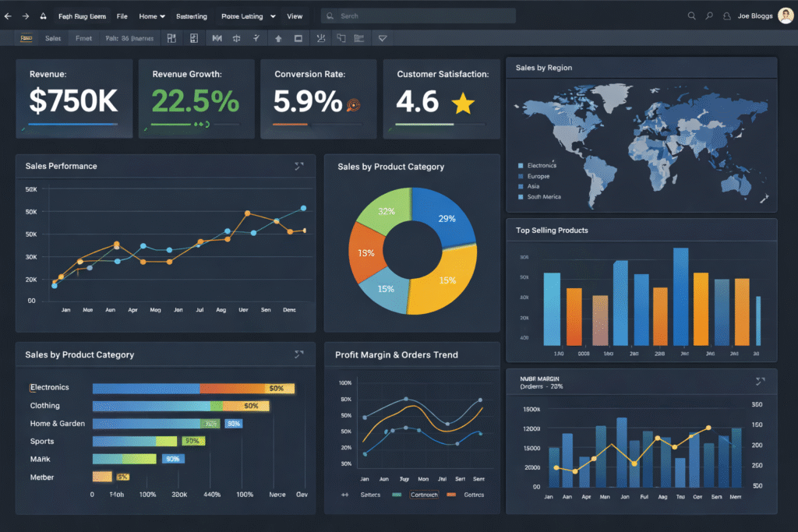Open the File menu
The height and width of the screenshot is (532, 798).
tap(122, 16)
